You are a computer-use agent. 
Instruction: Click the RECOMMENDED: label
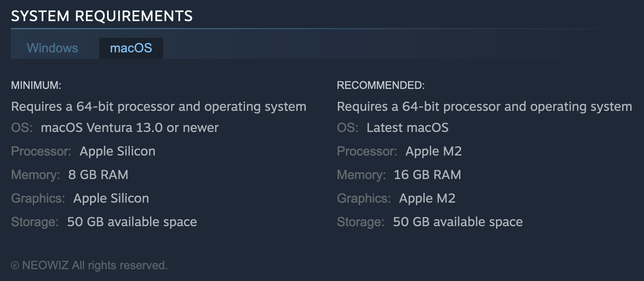(x=381, y=85)
